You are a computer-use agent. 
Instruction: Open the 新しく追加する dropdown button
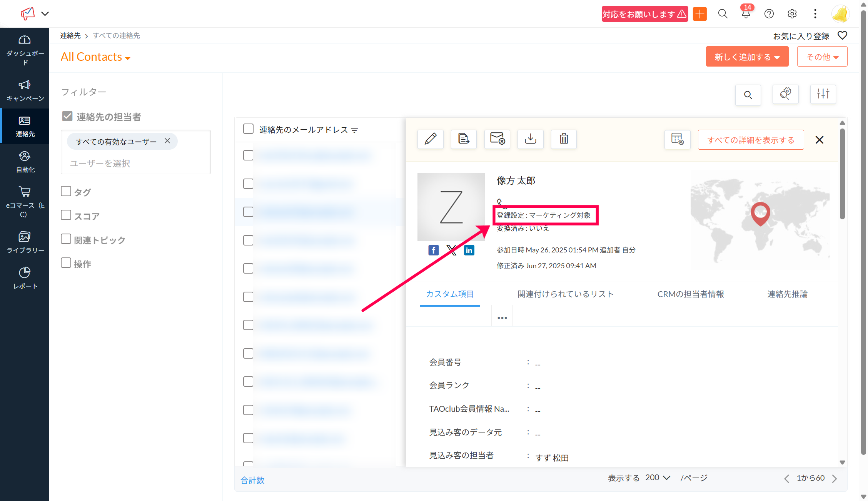pos(747,57)
